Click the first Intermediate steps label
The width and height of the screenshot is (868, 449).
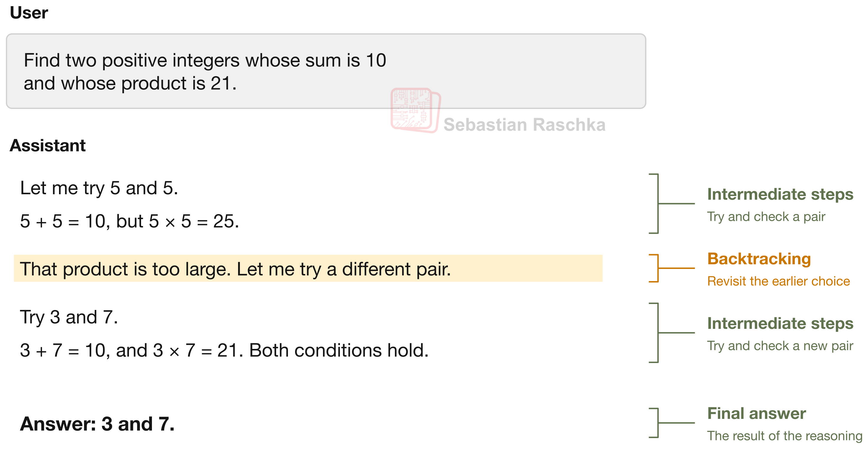coord(780,194)
